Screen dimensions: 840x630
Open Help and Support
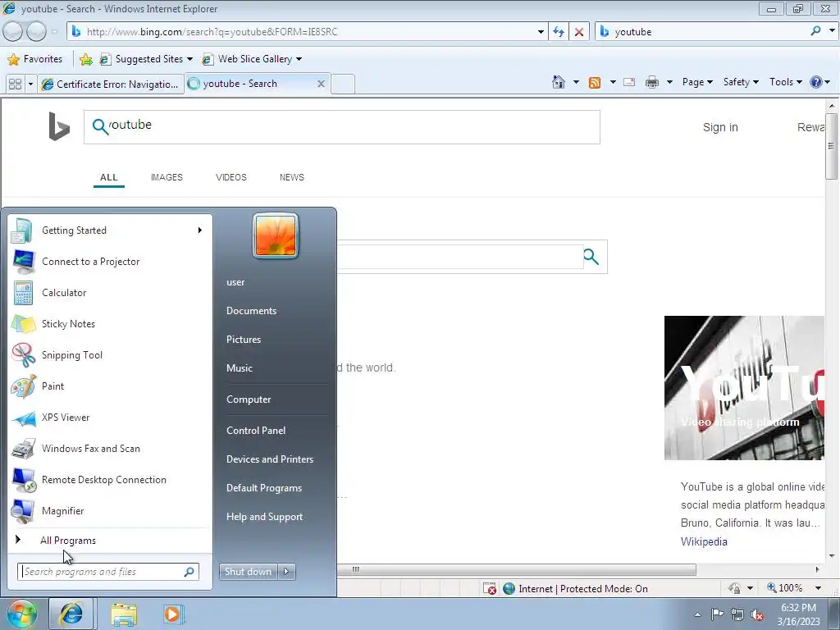point(264,517)
